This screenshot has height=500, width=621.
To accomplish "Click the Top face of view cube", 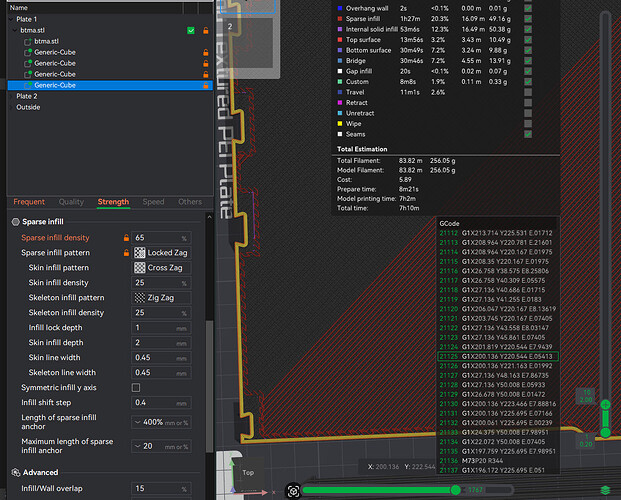I will 249,472.
